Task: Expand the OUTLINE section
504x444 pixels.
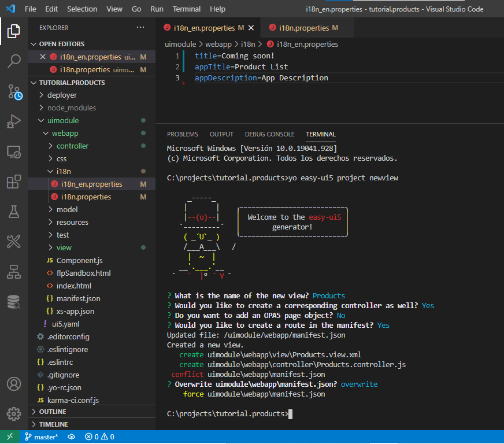Action: point(53,412)
